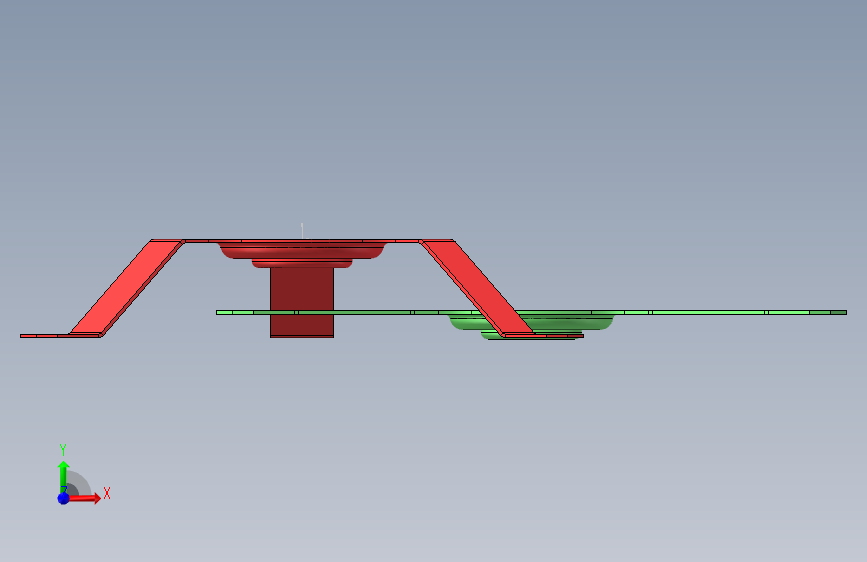The image size is (867, 562).
Task: Select the long green flat plate
Action: pyautogui.click(x=531, y=313)
